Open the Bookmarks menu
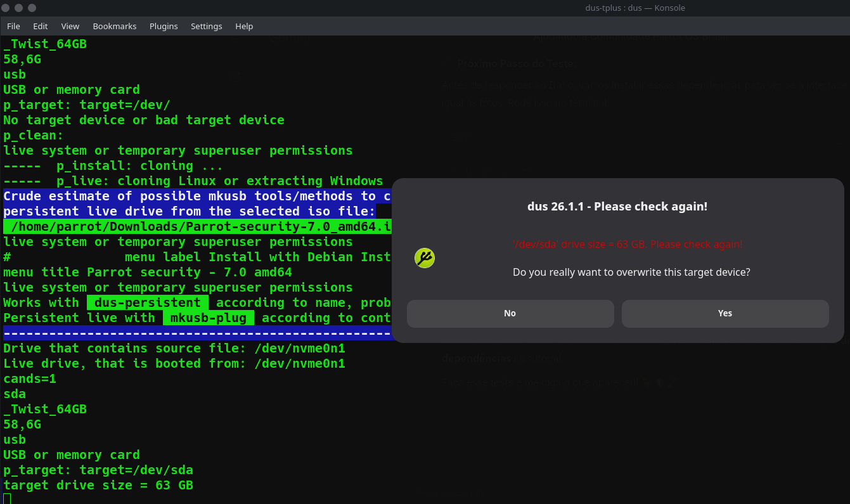The image size is (850, 504). (115, 26)
